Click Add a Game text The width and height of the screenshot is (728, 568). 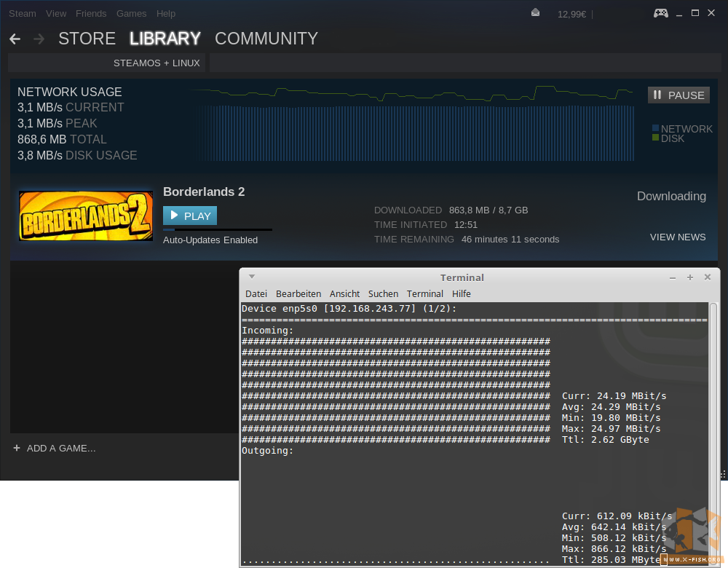coord(61,448)
